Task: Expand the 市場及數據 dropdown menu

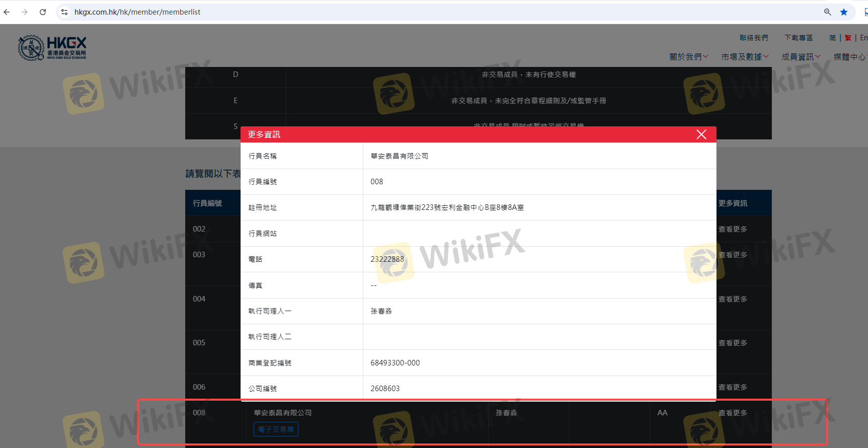Action: (744, 57)
